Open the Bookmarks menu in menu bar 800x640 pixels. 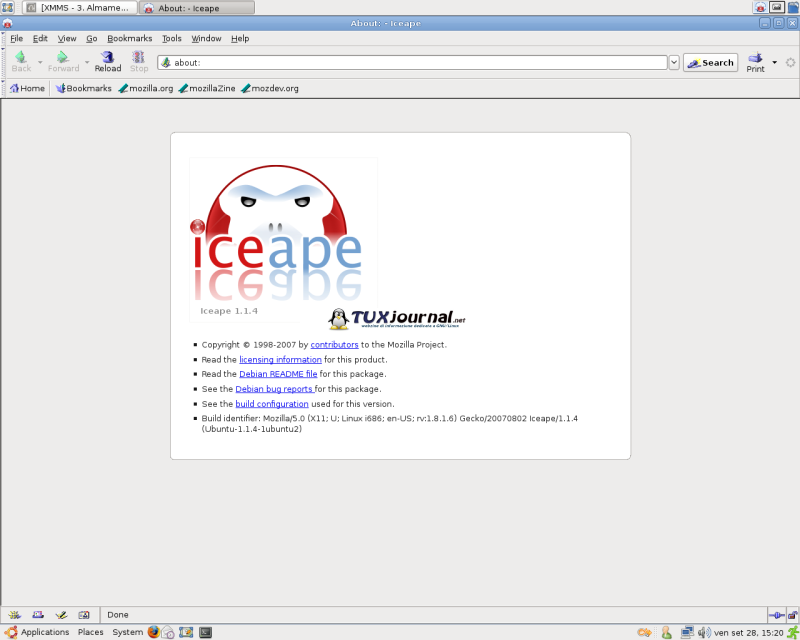coord(129,38)
